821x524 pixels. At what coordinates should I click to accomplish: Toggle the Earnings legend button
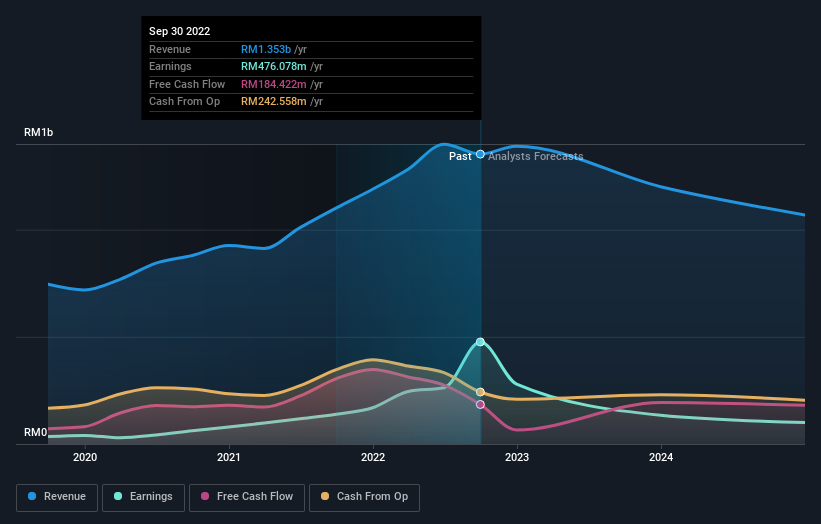143,497
